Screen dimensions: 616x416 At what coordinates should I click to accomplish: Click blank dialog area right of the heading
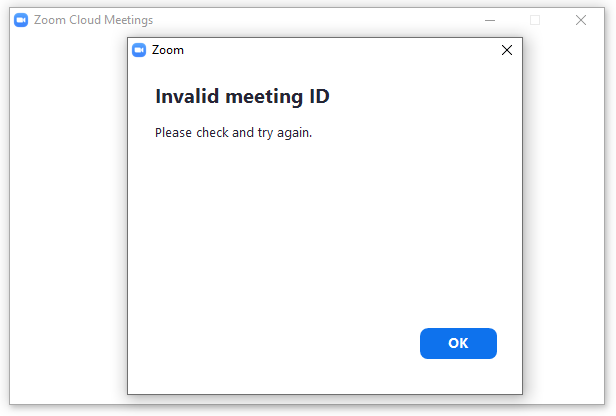tap(430, 97)
